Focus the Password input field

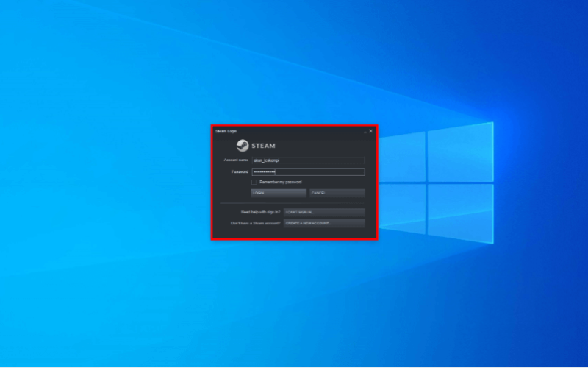[x=308, y=172]
